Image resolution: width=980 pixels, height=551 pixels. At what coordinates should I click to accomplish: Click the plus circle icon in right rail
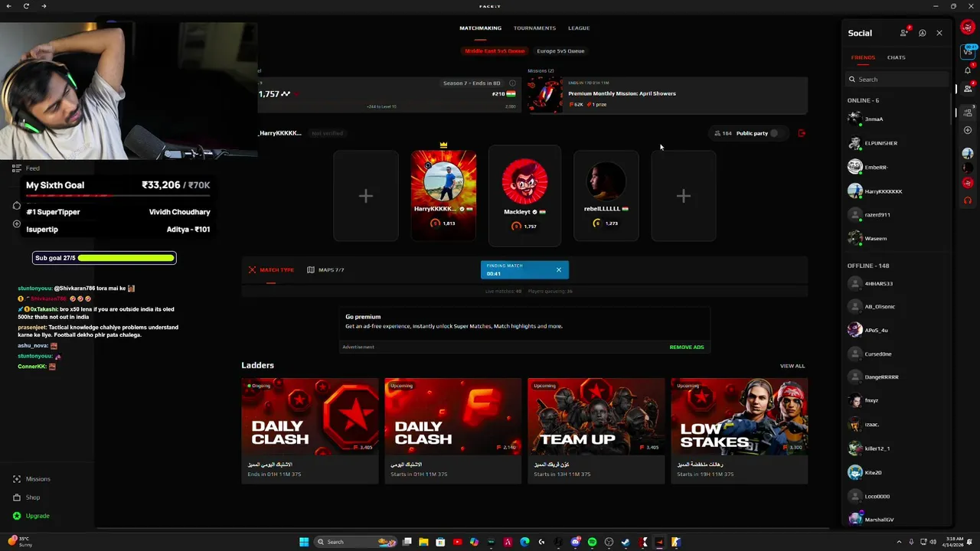(x=968, y=130)
